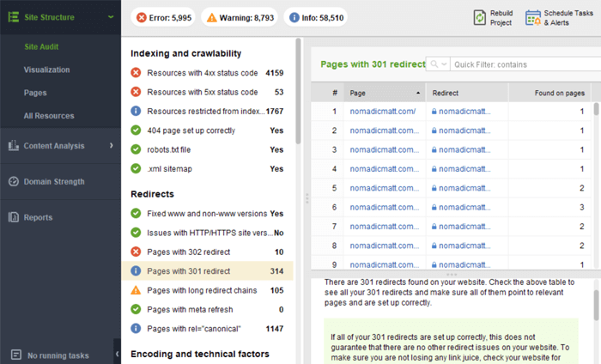The width and height of the screenshot is (601, 364).
Task: Select Resources with 4xx status code
Action: (208, 73)
